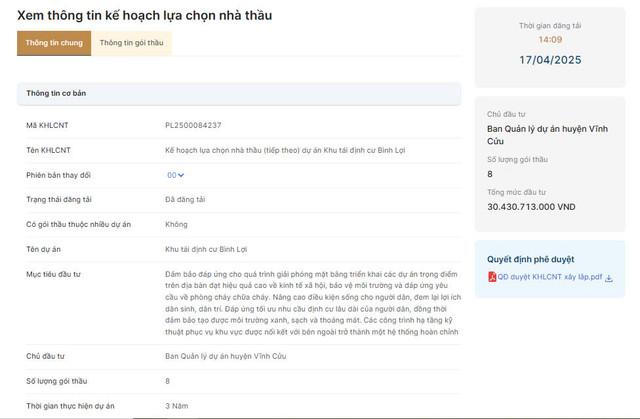Click the 'Mục tiêu đầu tư' description paragraph

(311, 302)
